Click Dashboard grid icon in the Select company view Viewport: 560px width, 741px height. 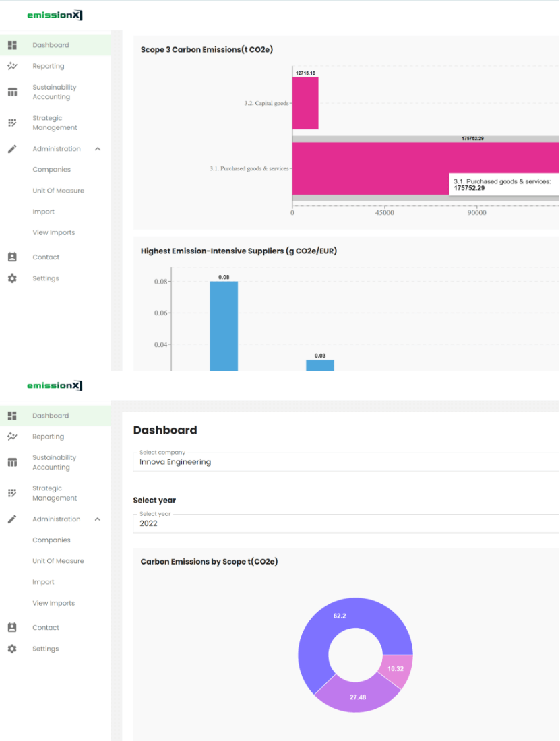[12, 416]
